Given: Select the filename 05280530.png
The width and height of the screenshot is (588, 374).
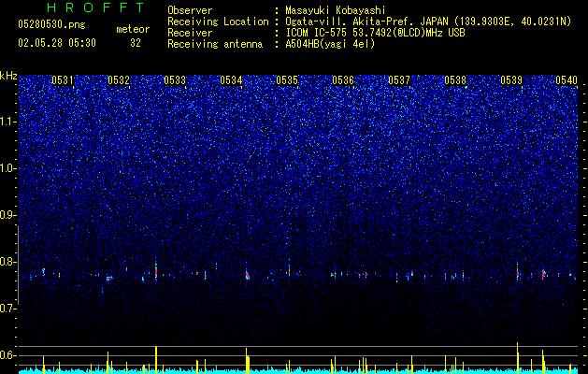Looking at the screenshot, I should 51,24.
